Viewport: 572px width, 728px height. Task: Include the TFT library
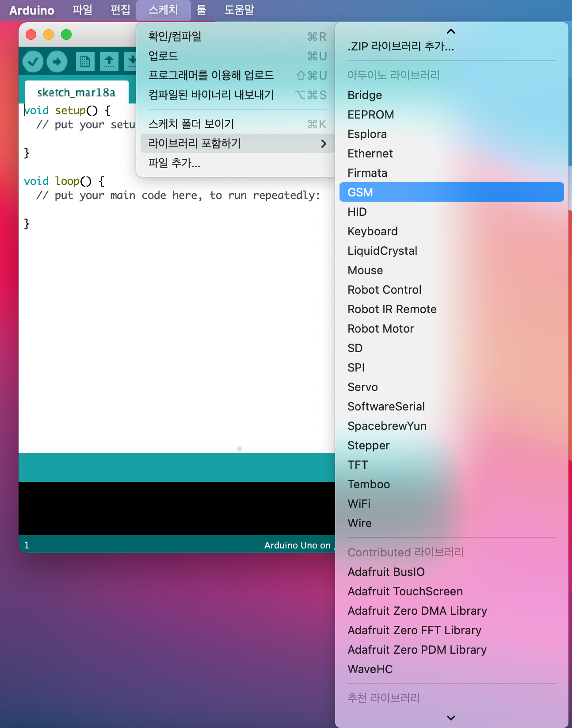point(451,465)
